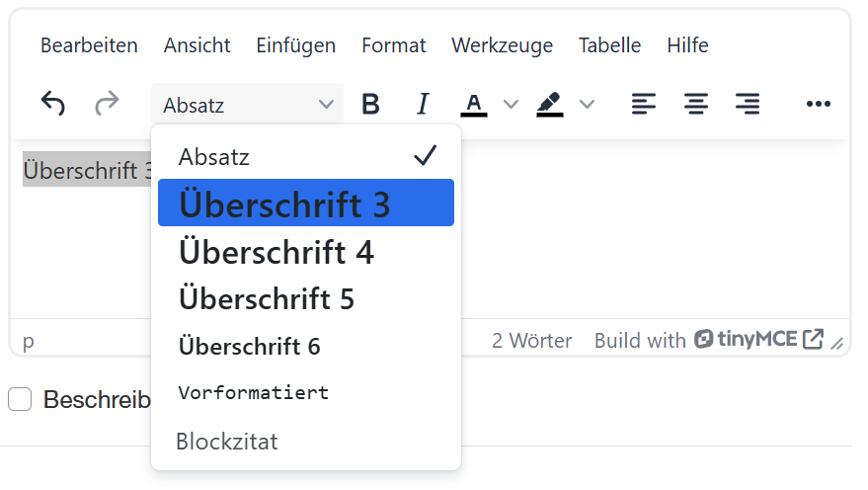Apply the background highlight color

pos(550,104)
